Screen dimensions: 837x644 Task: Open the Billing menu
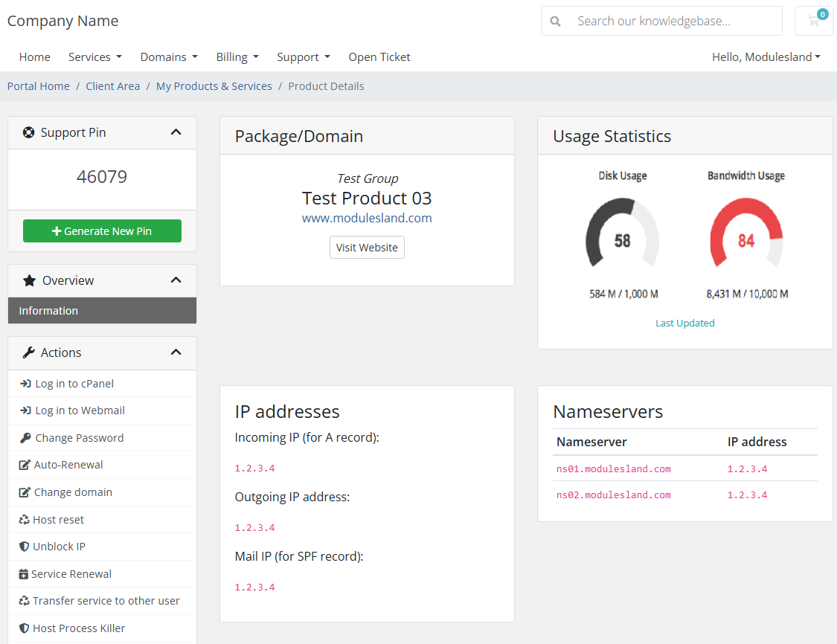coord(237,57)
